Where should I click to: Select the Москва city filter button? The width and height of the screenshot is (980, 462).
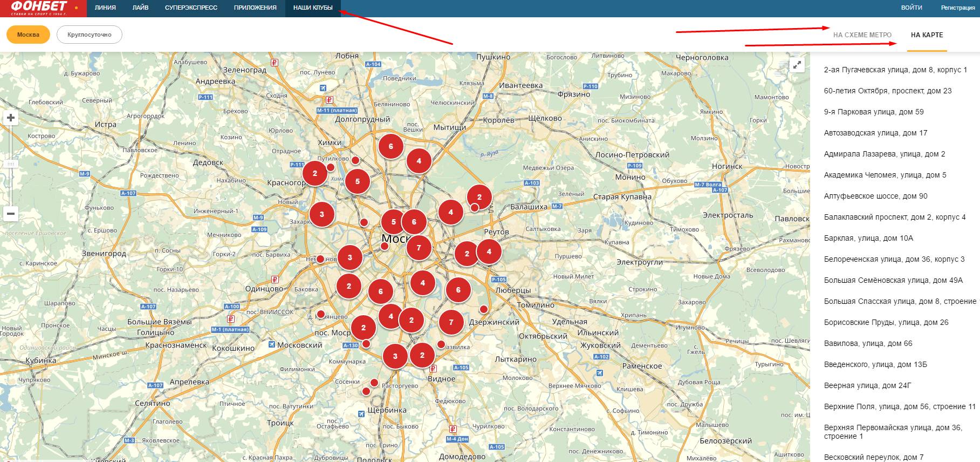click(28, 35)
